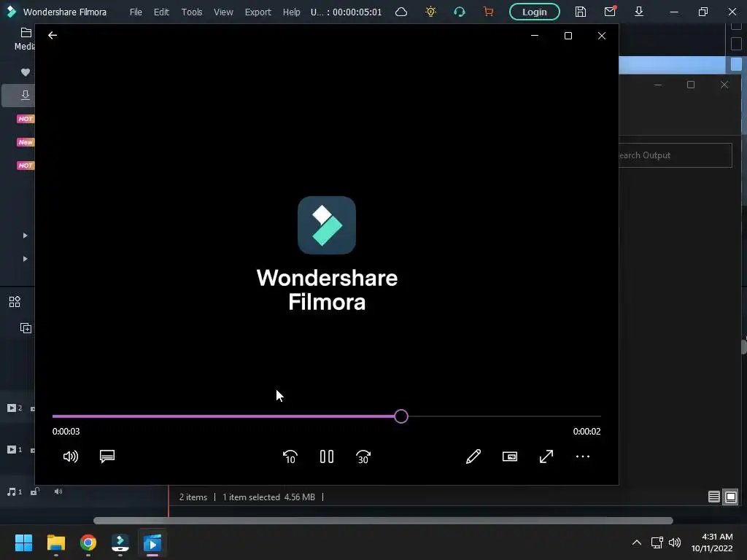The width and height of the screenshot is (747, 560).
Task: Open the Media tab folder icon
Action: pos(26,32)
